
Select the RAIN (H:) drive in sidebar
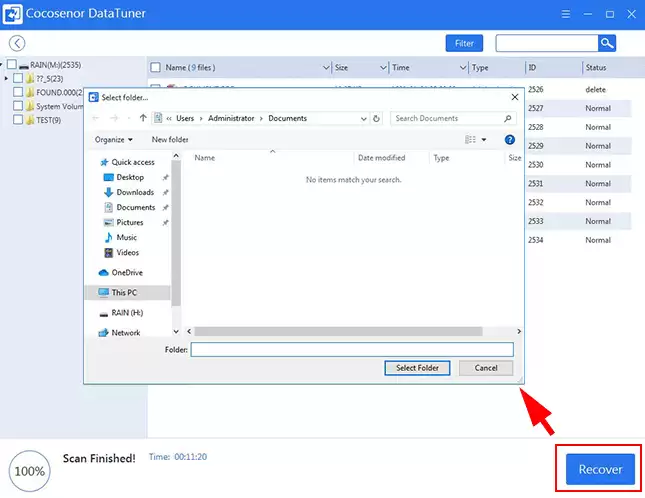tap(126, 312)
